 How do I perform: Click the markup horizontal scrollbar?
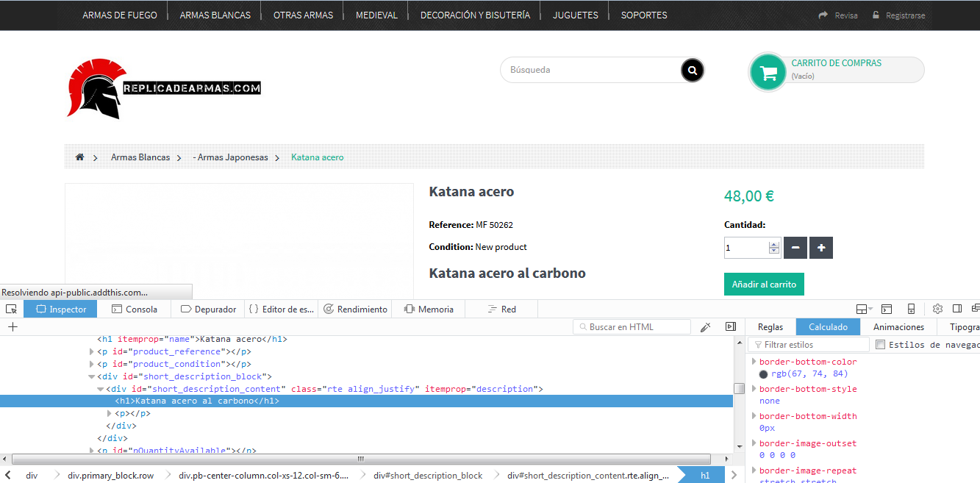361,459
